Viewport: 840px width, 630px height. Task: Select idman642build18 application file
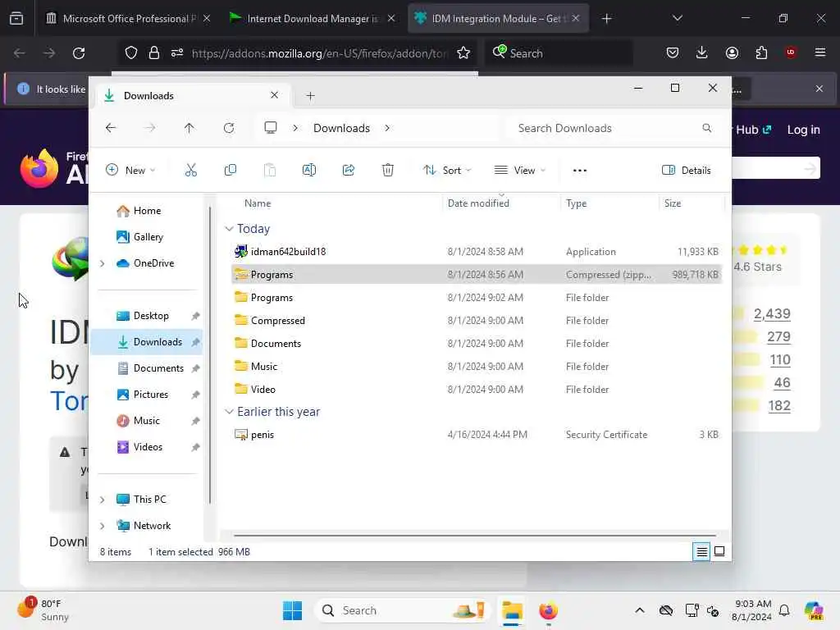point(476,251)
